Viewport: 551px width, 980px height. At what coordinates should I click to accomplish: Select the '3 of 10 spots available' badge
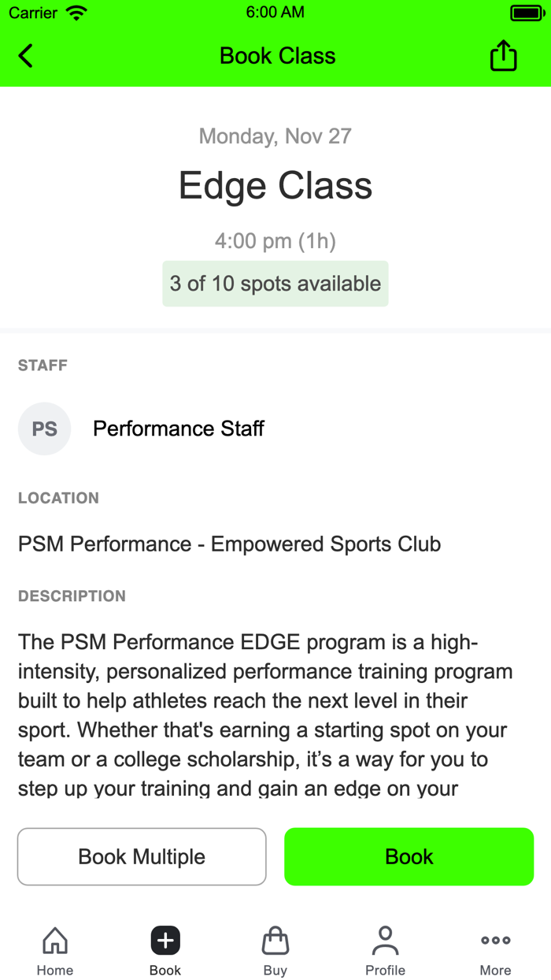[x=275, y=284]
